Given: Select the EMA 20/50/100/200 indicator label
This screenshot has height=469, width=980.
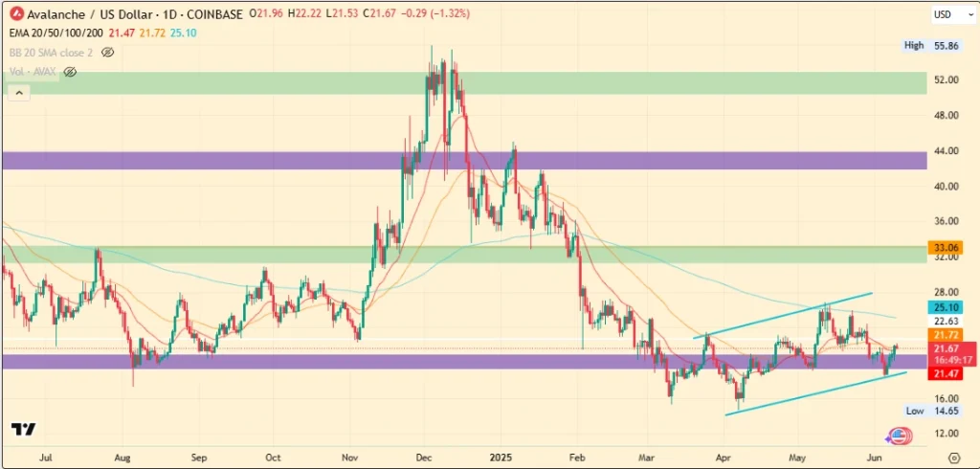Looking at the screenshot, I should click(x=56, y=33).
